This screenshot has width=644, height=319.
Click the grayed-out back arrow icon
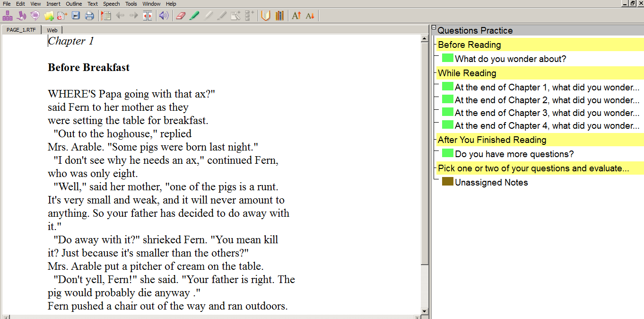point(120,16)
